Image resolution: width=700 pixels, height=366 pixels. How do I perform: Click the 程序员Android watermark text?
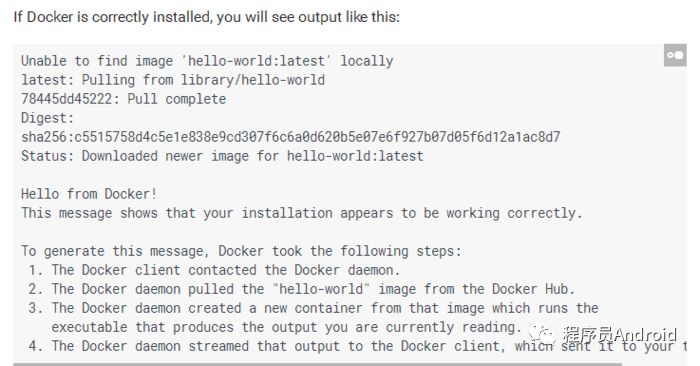pos(619,335)
